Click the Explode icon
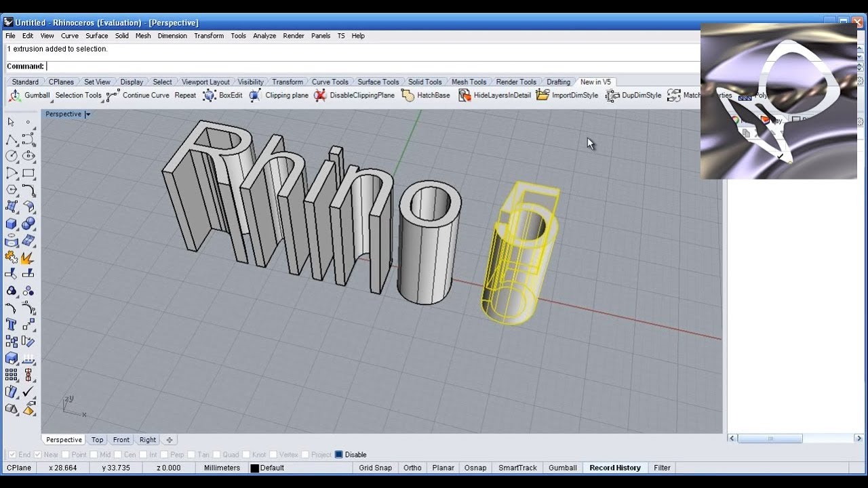This screenshot has width=868, height=488. point(28,258)
